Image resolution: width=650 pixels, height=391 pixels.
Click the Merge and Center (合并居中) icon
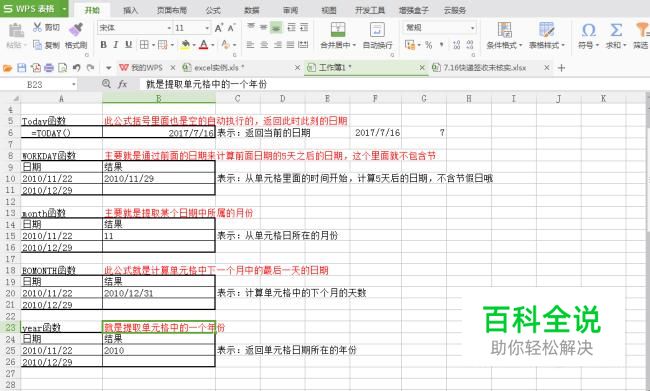click(x=338, y=29)
